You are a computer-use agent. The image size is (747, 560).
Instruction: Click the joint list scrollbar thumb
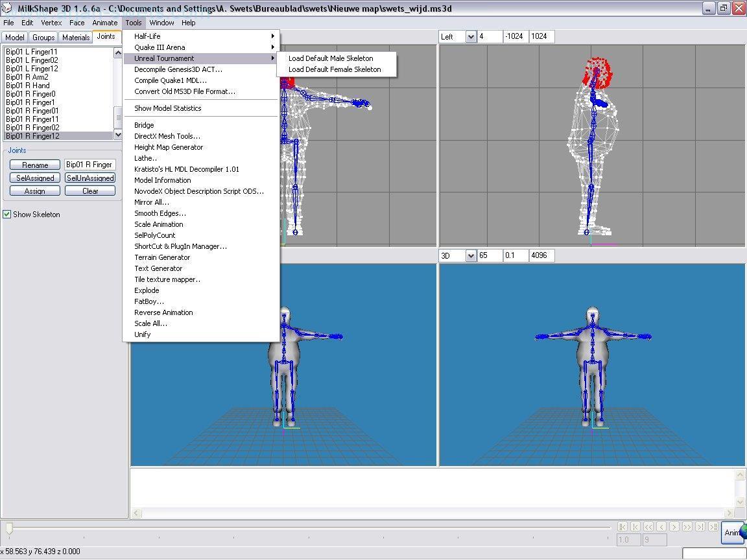tap(117, 117)
